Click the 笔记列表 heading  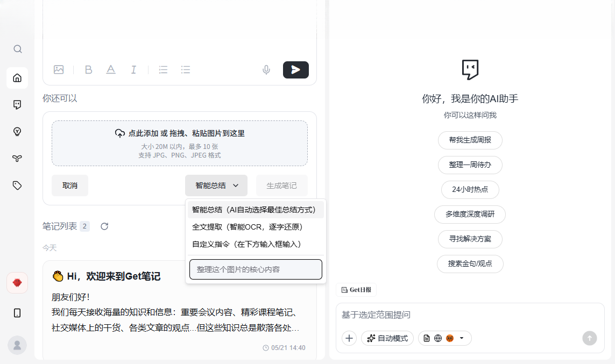(x=60, y=226)
